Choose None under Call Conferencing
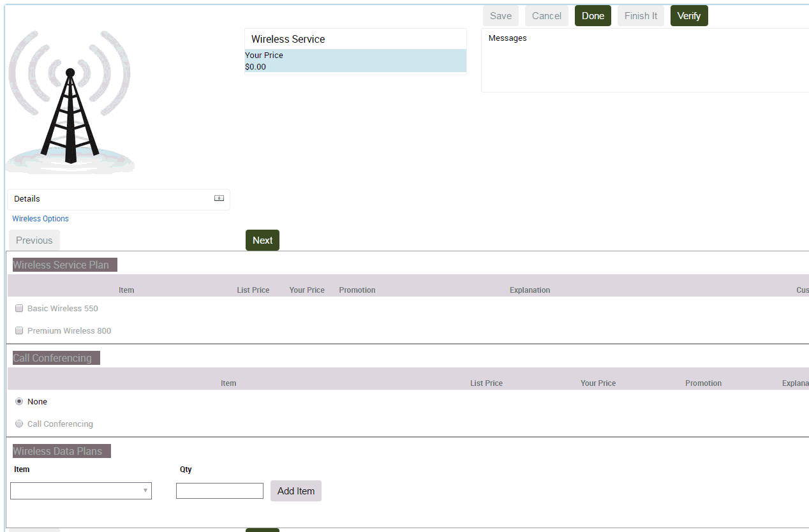This screenshot has height=532, width=809. [19, 401]
